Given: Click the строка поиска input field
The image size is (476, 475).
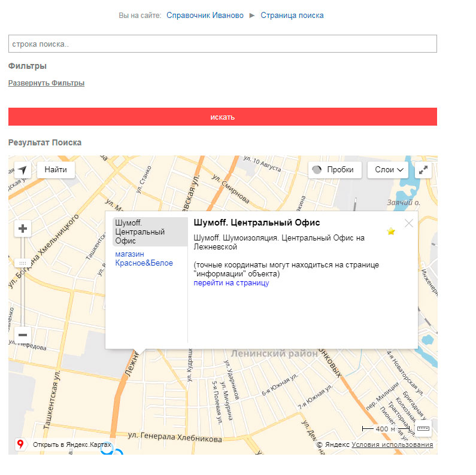Looking at the screenshot, I should pyautogui.click(x=223, y=44).
